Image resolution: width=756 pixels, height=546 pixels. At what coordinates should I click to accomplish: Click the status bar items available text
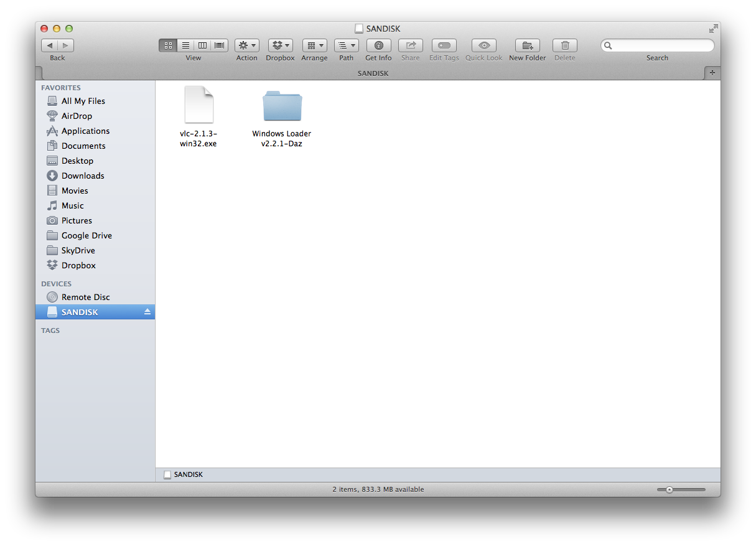[x=378, y=489]
